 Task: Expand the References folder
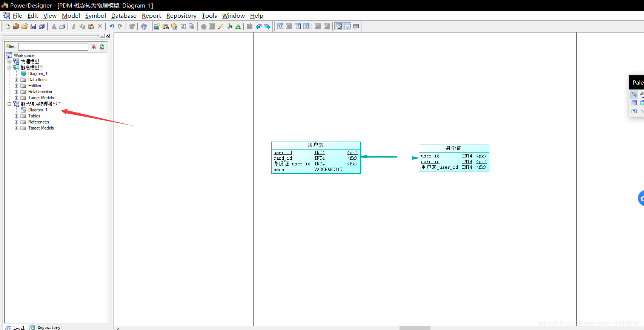click(x=16, y=122)
